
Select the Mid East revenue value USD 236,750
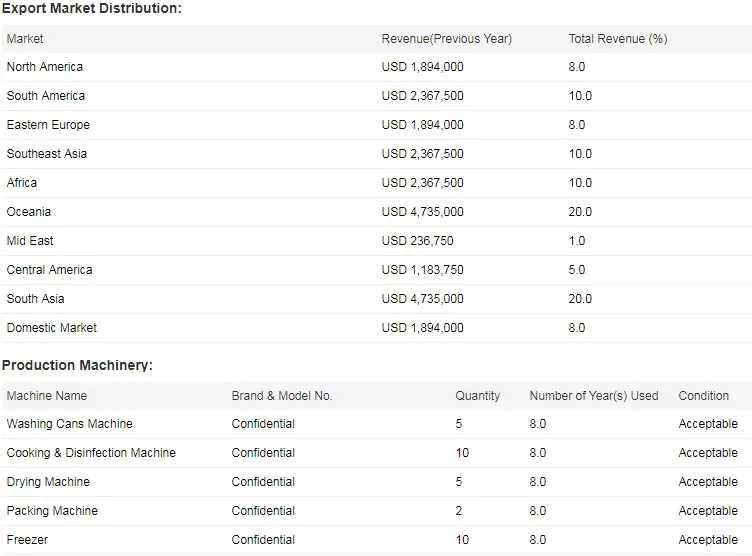pyautogui.click(x=416, y=241)
